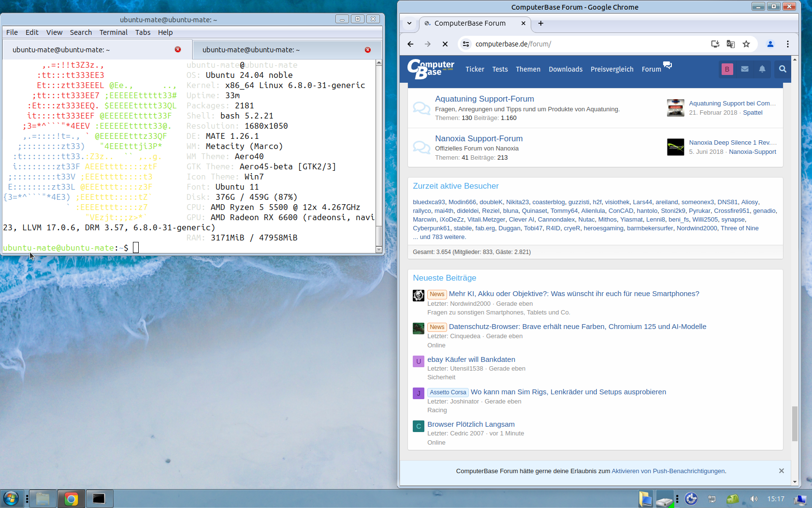Click the Chrome page vertical scrollbar thumb
This screenshot has width=812, height=508.
795,424
